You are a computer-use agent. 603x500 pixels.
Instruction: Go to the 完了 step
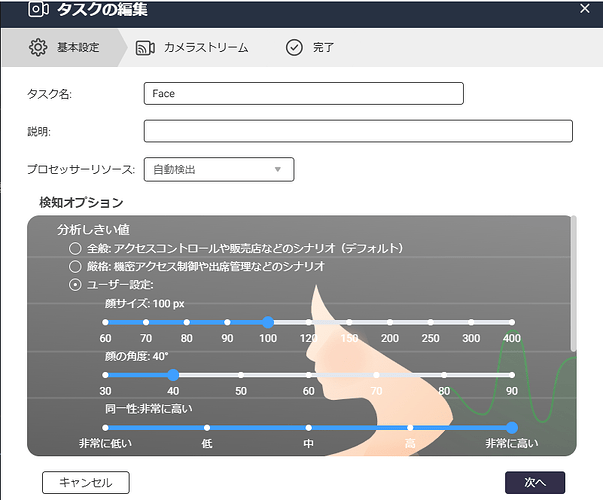[310, 47]
